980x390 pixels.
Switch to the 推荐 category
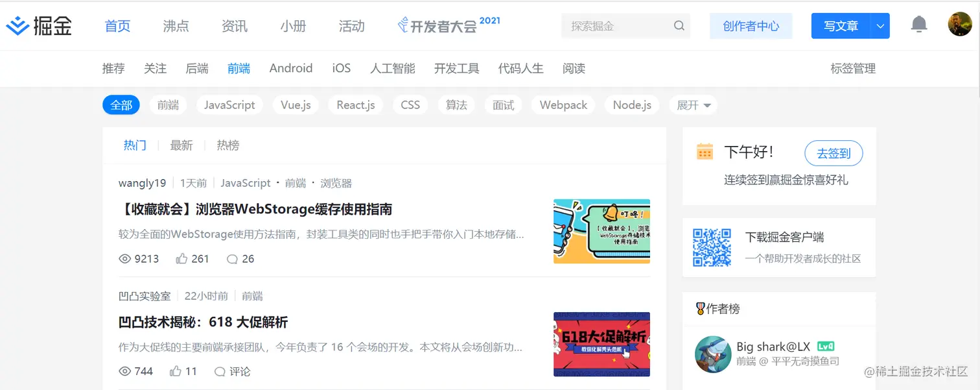point(113,68)
